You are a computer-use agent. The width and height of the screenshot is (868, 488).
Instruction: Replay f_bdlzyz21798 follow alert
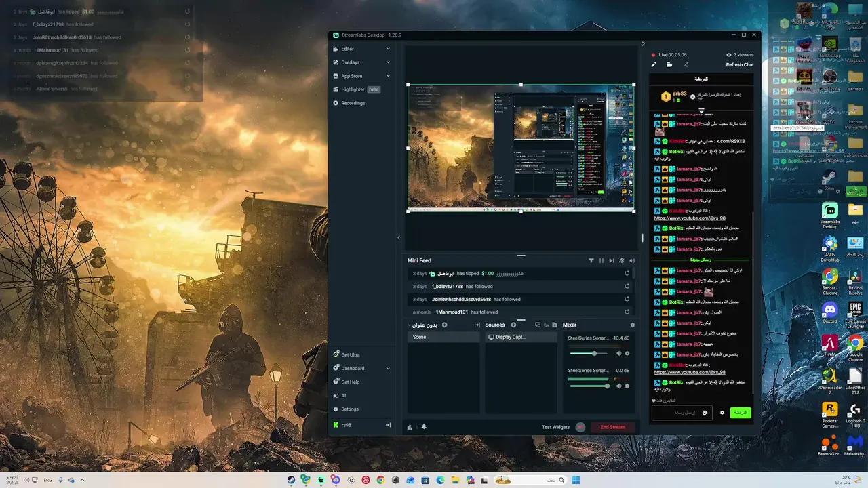(627, 286)
